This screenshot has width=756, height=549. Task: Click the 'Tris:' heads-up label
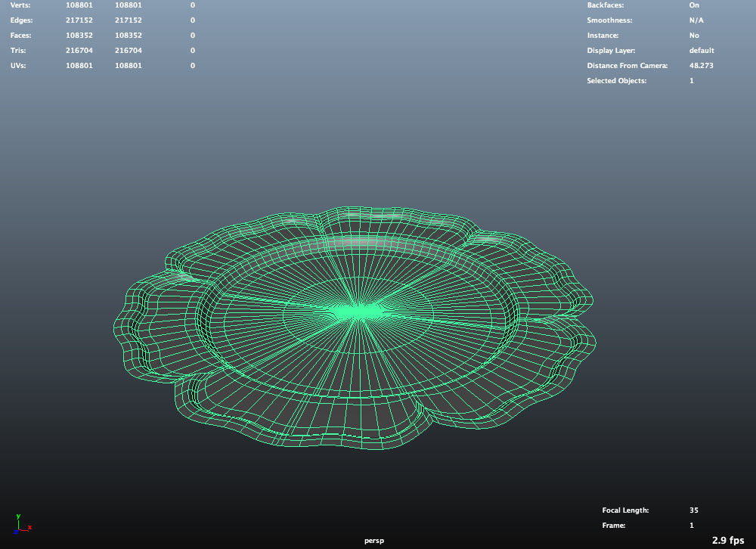(18, 50)
